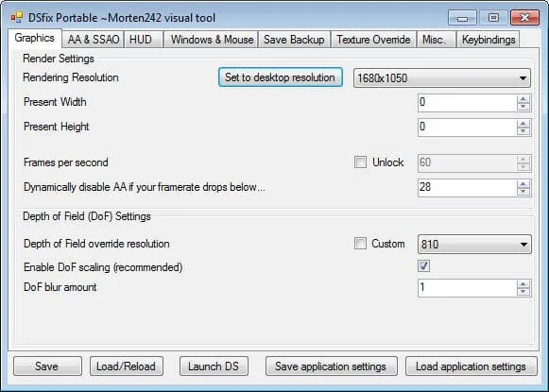Enable the Unlock frames per second checkbox
The image size is (549, 392).
(x=360, y=162)
